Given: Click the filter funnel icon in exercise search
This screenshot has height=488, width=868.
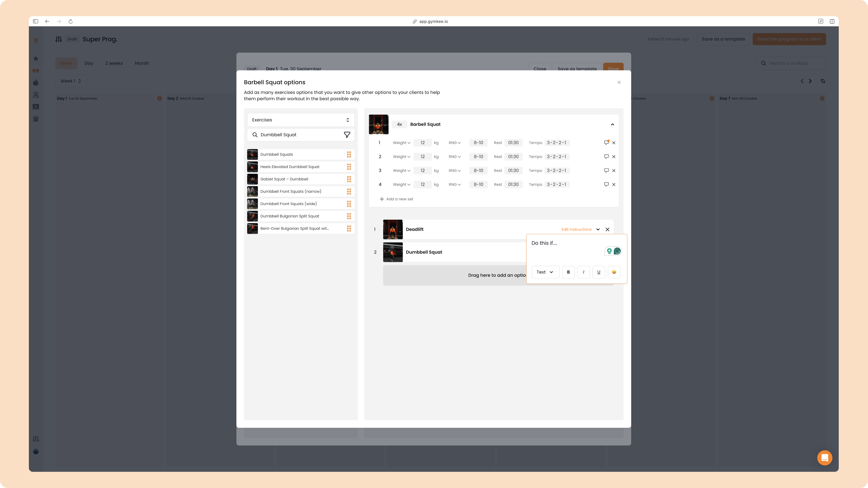Looking at the screenshot, I should coord(347,135).
